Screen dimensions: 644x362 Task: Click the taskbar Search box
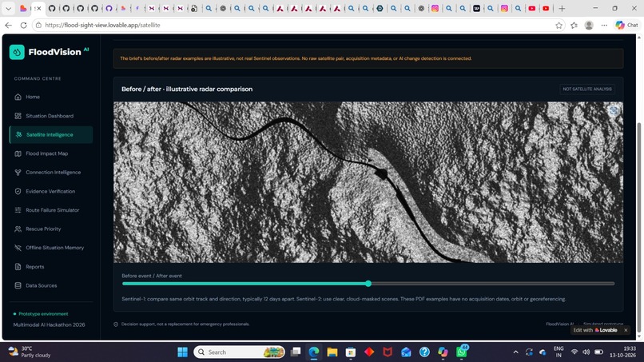pyautogui.click(x=240, y=352)
